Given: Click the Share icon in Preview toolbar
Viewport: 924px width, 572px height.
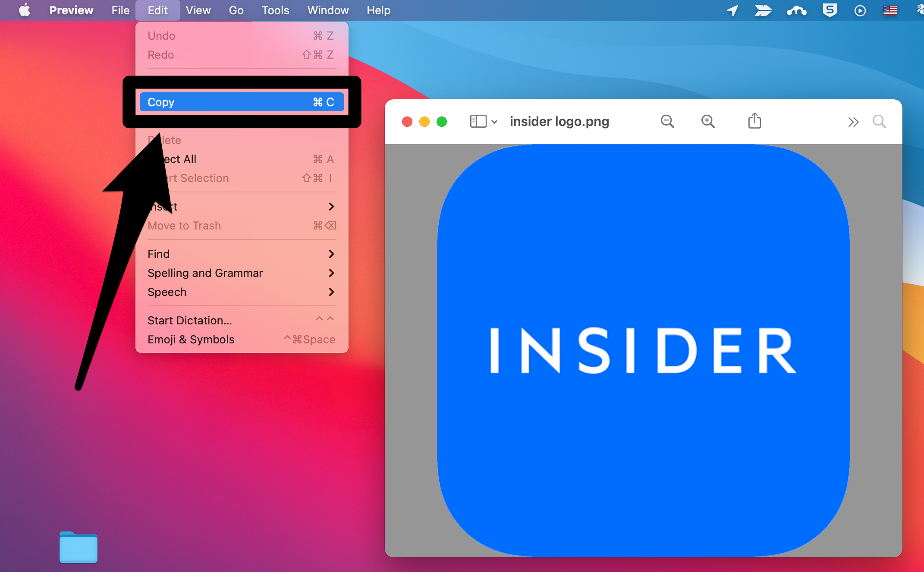Looking at the screenshot, I should pyautogui.click(x=754, y=121).
